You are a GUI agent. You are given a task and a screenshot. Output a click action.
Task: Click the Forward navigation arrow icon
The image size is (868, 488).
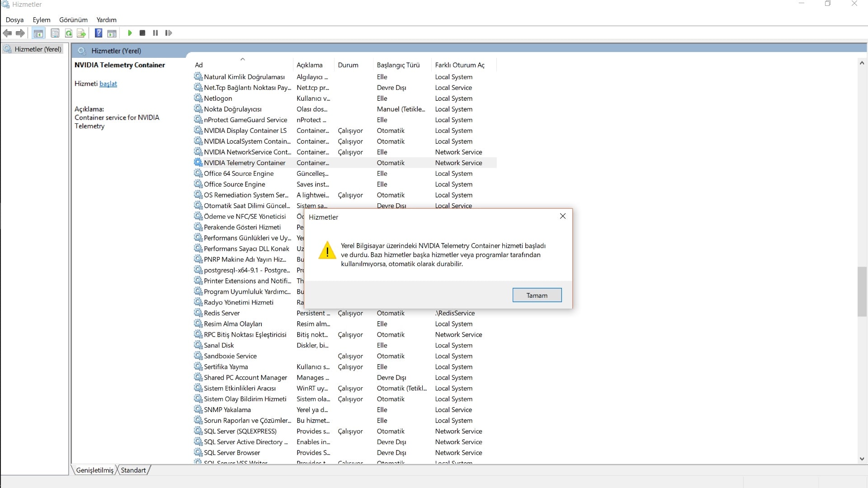click(x=21, y=33)
